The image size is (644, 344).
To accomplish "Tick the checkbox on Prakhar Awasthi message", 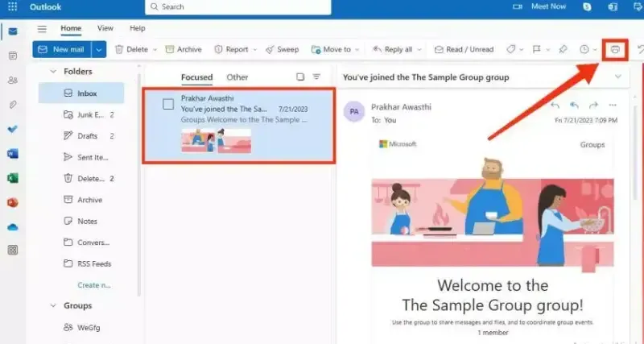I will pyautogui.click(x=168, y=105).
